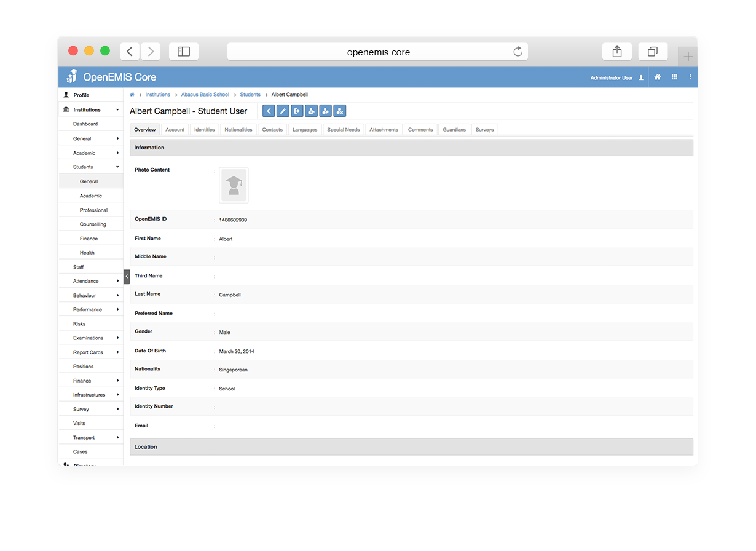Open the three-dot menu in header
Screen dimensions: 756x551
point(690,77)
